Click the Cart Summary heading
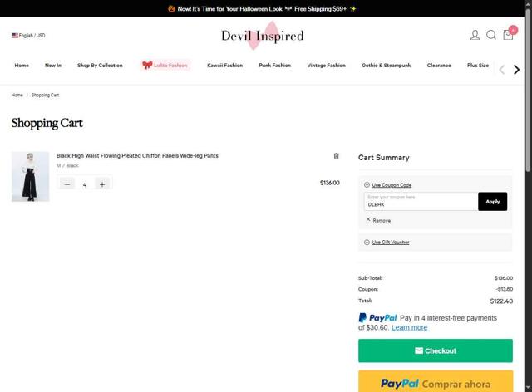Screen dimensions: 532x392 (x=384, y=158)
